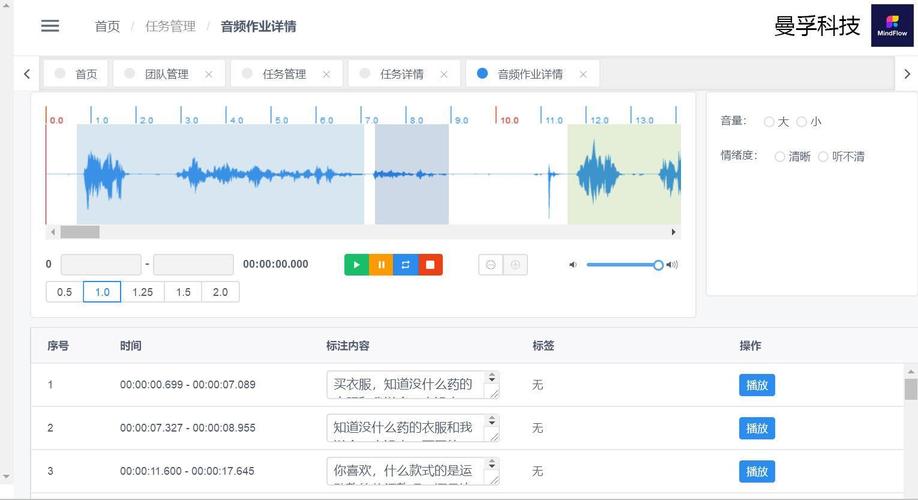The height and width of the screenshot is (500, 918).
Task: Click the 0.0 timeline marker
Action: point(56,120)
